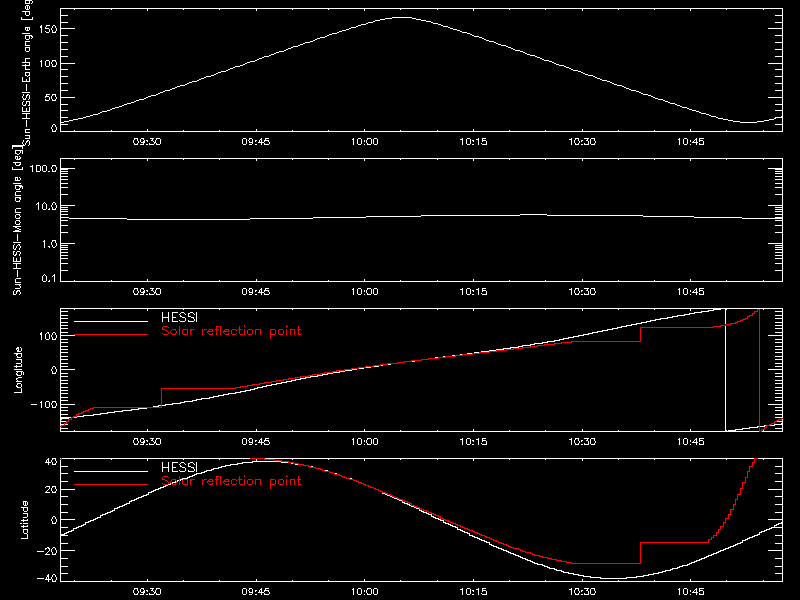Click the Longitude axis title
Image resolution: width=800 pixels, height=600 pixels.
tap(18, 370)
